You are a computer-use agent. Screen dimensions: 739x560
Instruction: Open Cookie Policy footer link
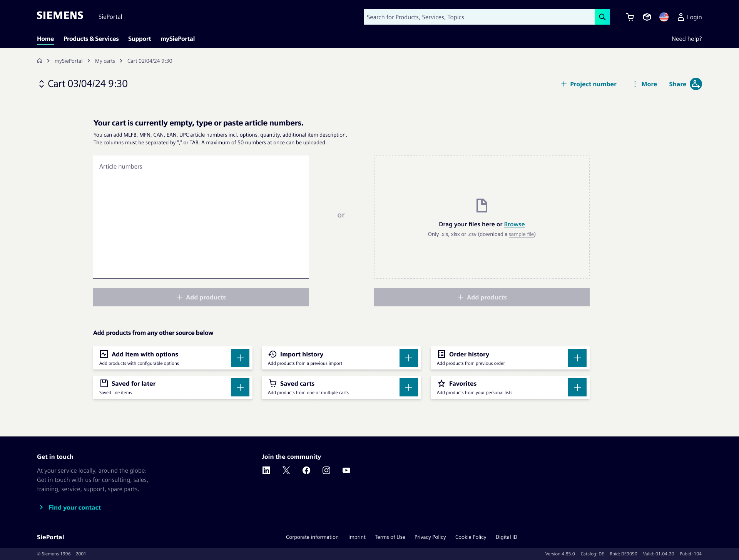tap(471, 537)
